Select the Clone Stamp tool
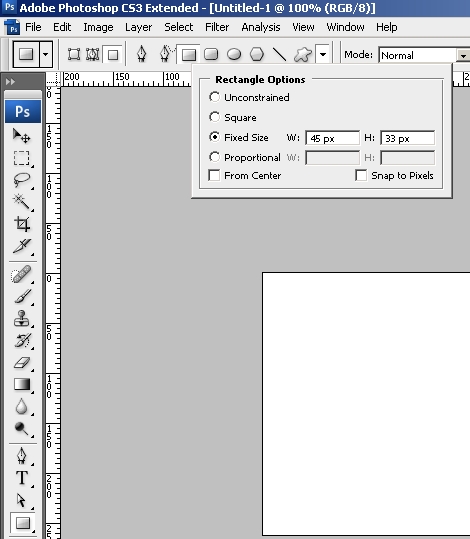Image resolution: width=470 pixels, height=539 pixels. coord(21,318)
